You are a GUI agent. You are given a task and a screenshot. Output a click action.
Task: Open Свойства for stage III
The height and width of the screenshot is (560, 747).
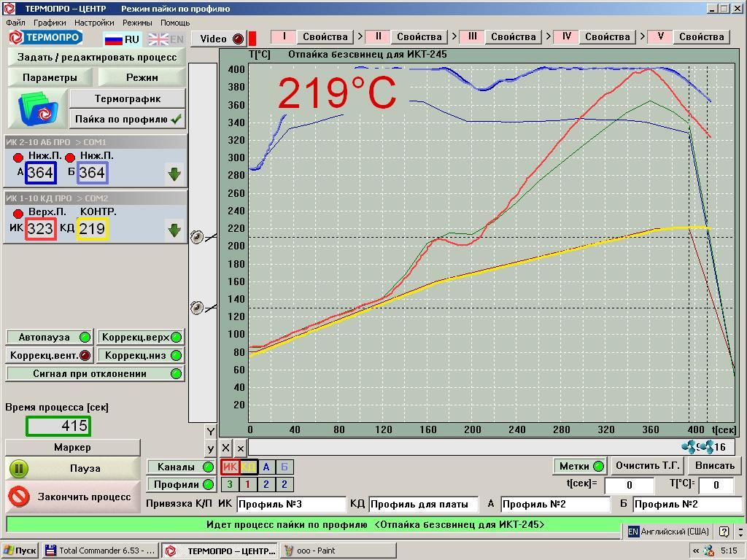tap(514, 36)
